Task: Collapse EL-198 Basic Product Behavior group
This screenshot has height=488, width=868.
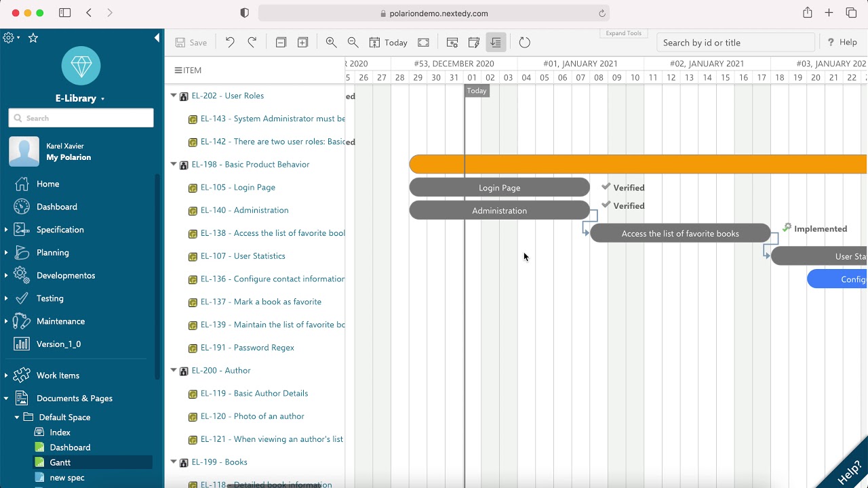Action: coord(174,165)
